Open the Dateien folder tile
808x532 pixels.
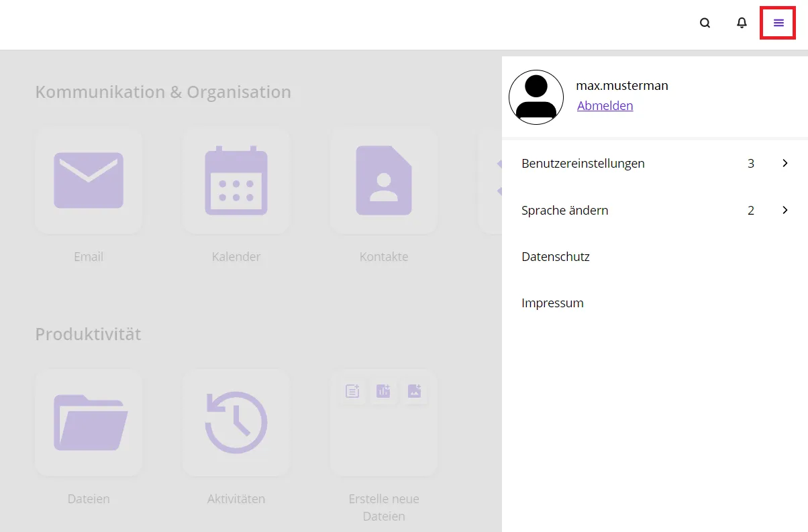coord(89,422)
